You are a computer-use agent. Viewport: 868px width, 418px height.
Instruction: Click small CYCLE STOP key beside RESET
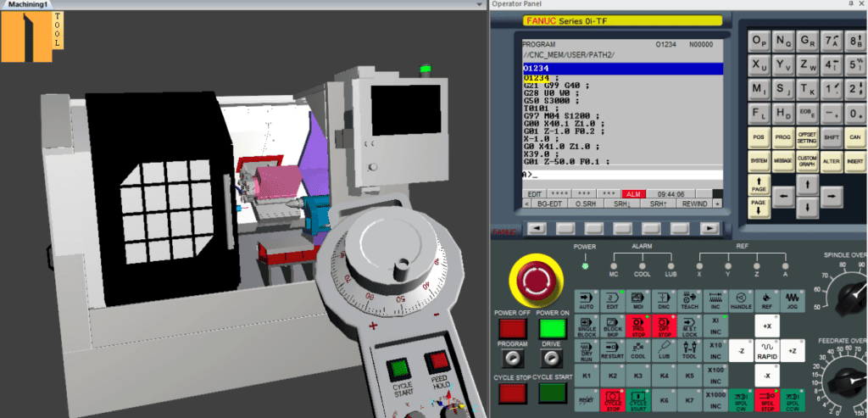click(612, 399)
